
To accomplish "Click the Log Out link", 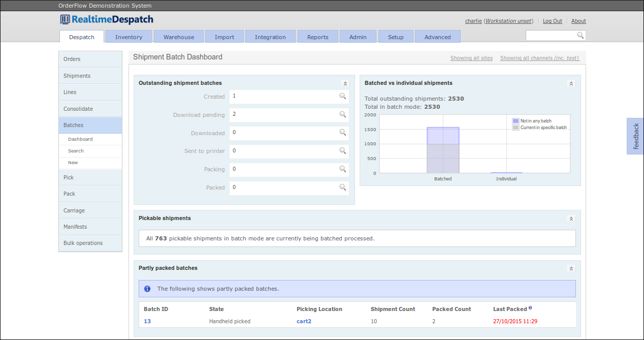I will coord(553,21).
